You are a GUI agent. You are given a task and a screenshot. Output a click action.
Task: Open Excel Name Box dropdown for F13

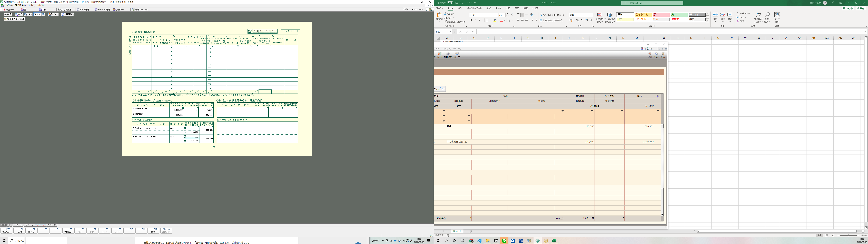(450, 32)
